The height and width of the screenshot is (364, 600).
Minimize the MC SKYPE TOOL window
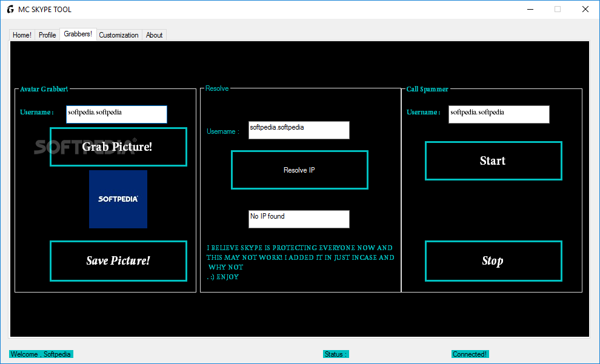tap(530, 9)
